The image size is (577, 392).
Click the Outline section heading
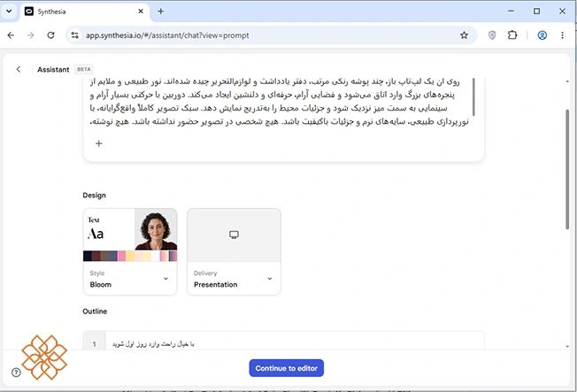pos(95,311)
